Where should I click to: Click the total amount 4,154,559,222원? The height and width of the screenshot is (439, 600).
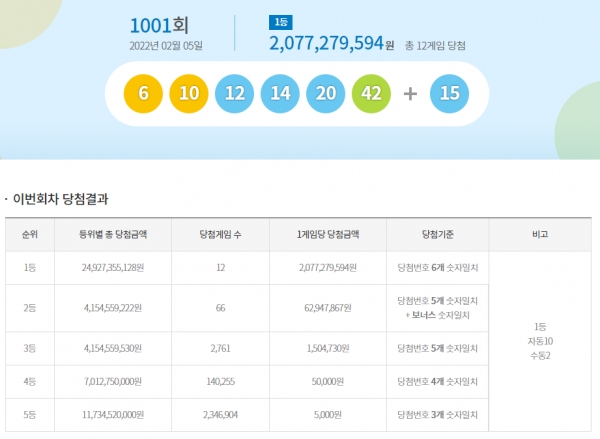(x=113, y=308)
